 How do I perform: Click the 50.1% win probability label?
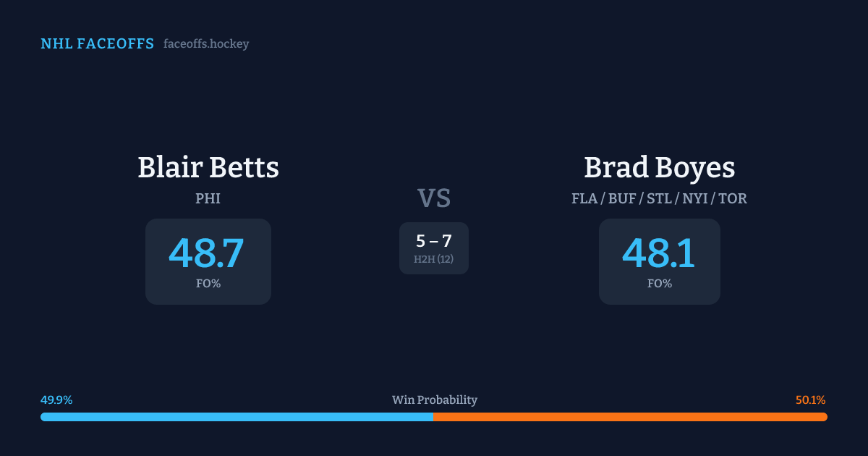coord(810,400)
